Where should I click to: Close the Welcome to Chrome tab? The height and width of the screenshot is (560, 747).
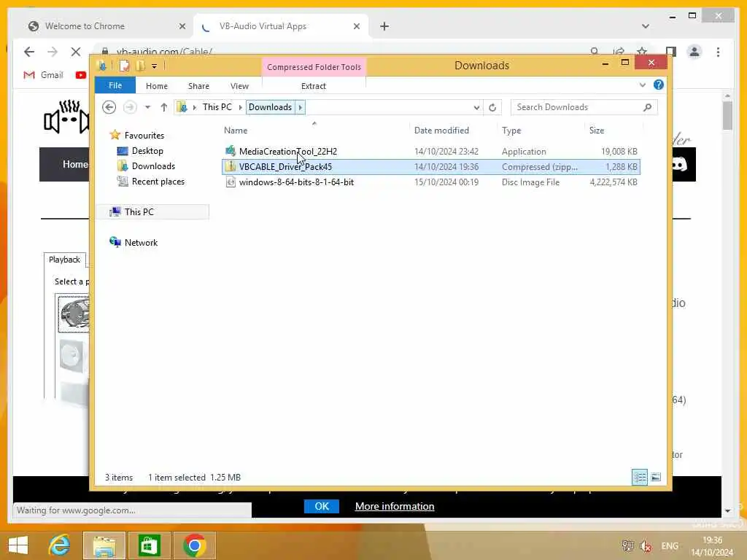click(182, 27)
